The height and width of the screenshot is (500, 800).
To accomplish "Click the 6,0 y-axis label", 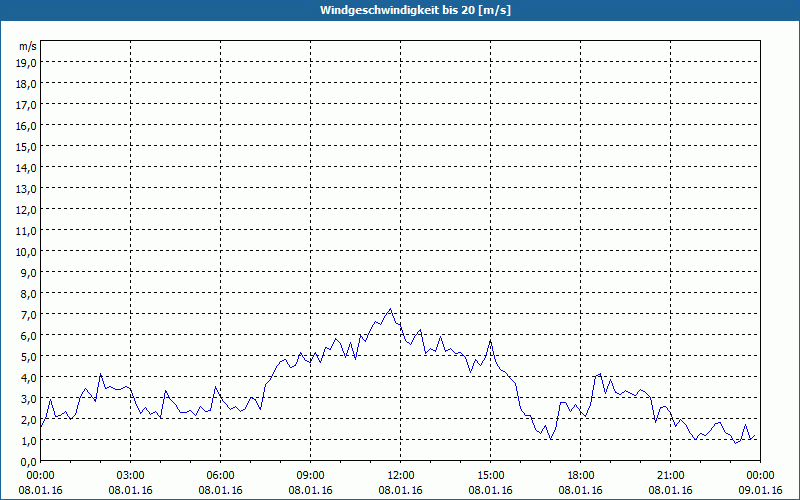I will coord(28,336).
